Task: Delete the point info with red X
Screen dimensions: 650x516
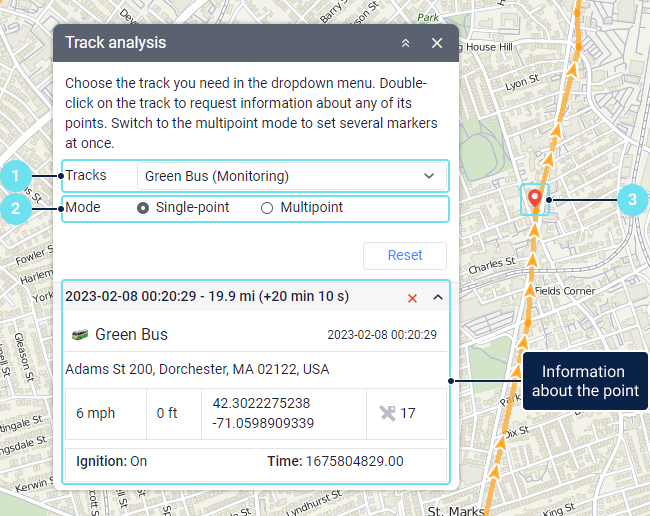Action: (412, 297)
